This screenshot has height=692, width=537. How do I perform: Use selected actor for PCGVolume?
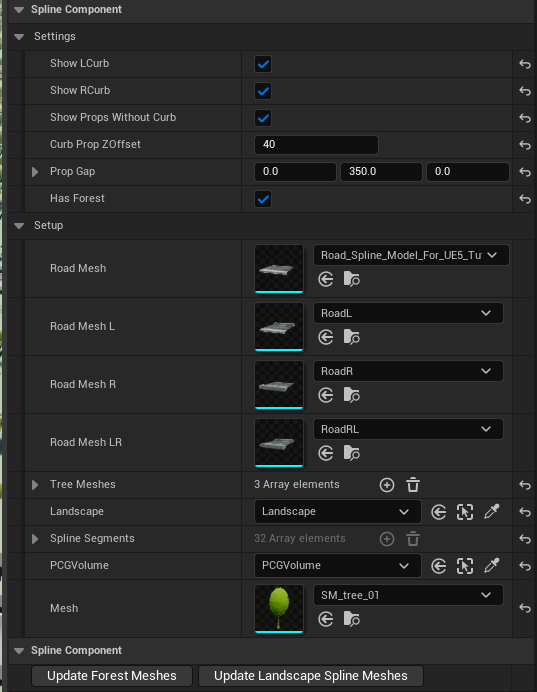[439, 566]
